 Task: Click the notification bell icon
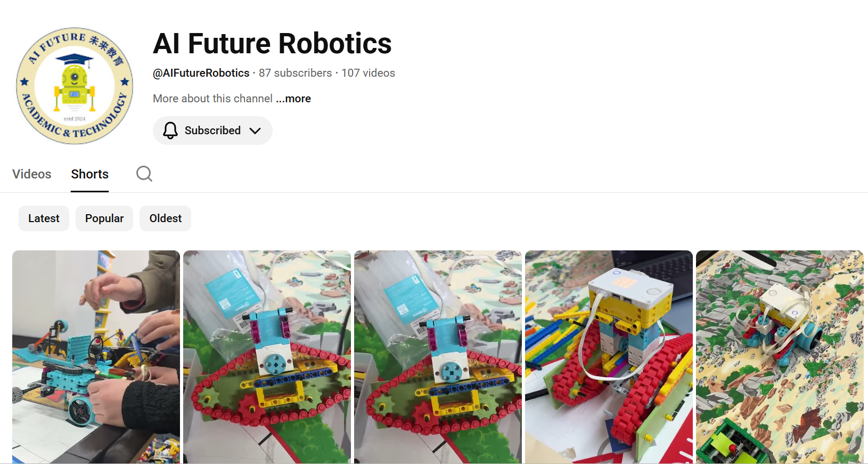coord(170,131)
